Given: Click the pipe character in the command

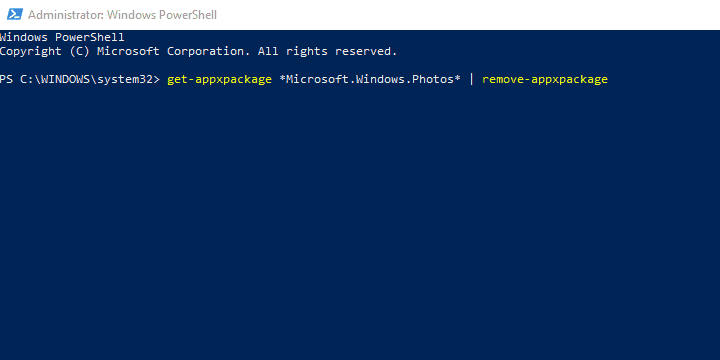Looking at the screenshot, I should pos(471,79).
